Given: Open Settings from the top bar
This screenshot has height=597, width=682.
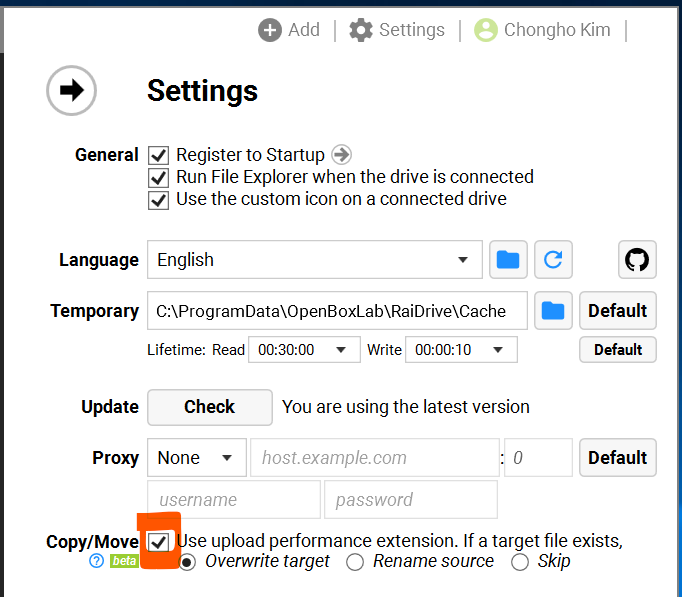Looking at the screenshot, I should coord(397,30).
